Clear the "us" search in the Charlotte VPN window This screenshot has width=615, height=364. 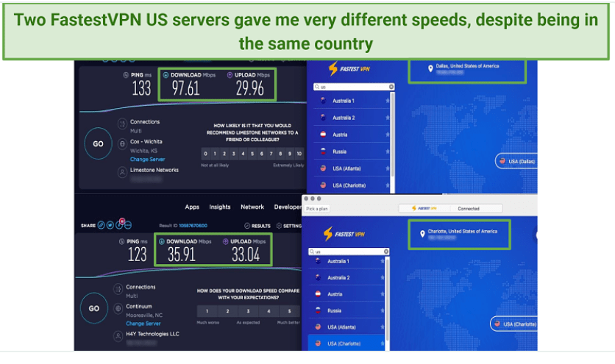tap(385, 250)
